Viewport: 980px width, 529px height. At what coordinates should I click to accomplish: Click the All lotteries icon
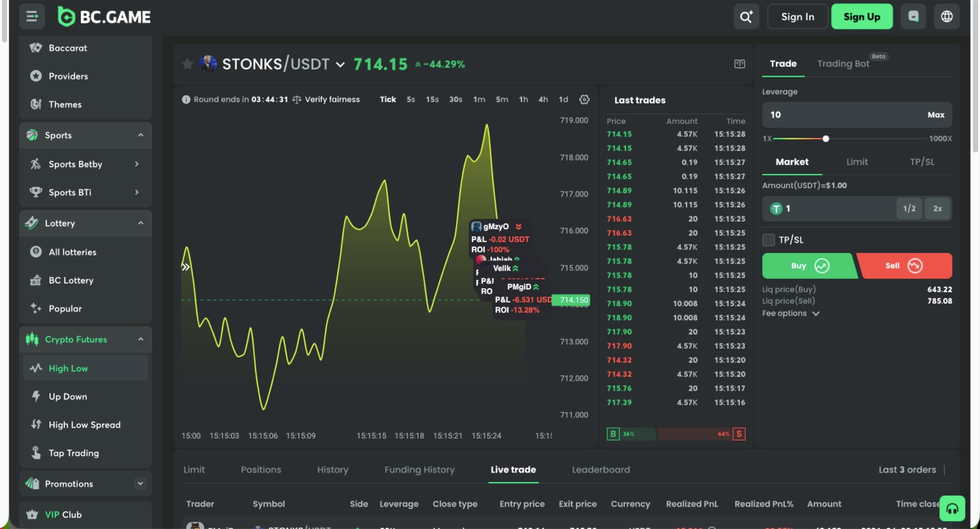[x=36, y=251]
